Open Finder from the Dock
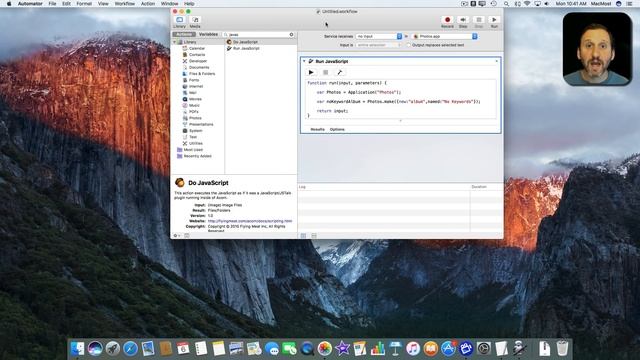Image resolution: width=640 pixels, height=360 pixels. pos(77,349)
